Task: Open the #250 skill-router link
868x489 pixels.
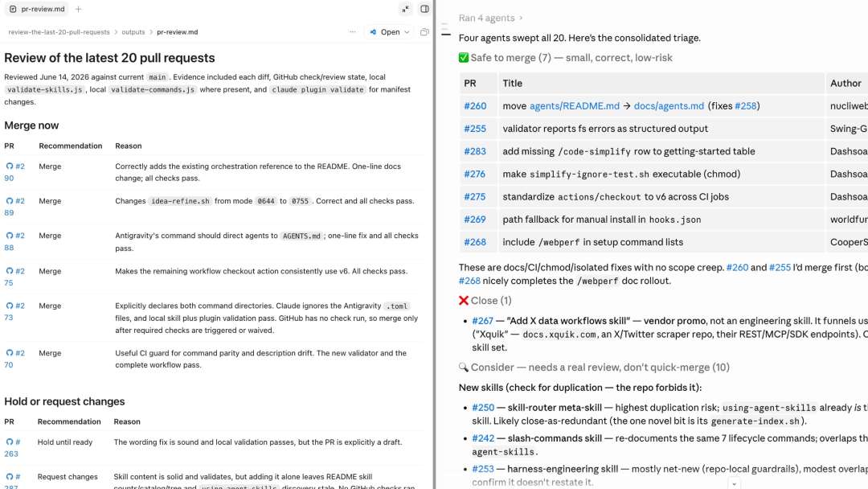Action: (x=483, y=407)
